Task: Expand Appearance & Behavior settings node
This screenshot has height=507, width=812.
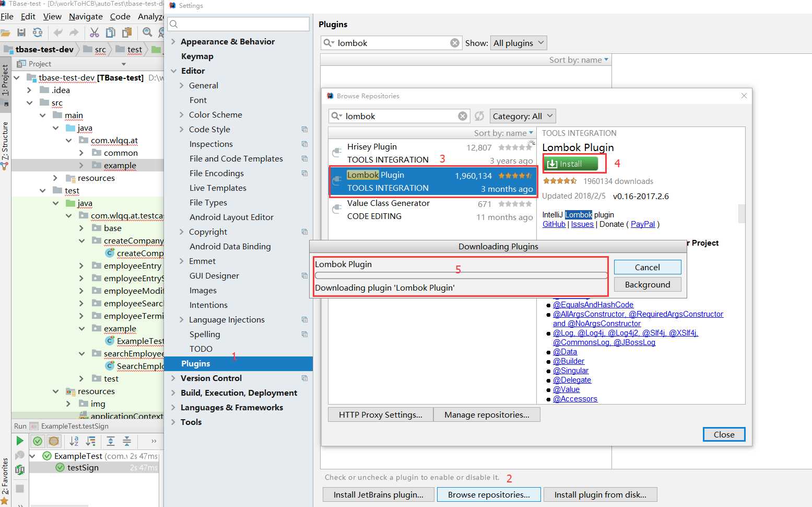Action: click(x=174, y=41)
